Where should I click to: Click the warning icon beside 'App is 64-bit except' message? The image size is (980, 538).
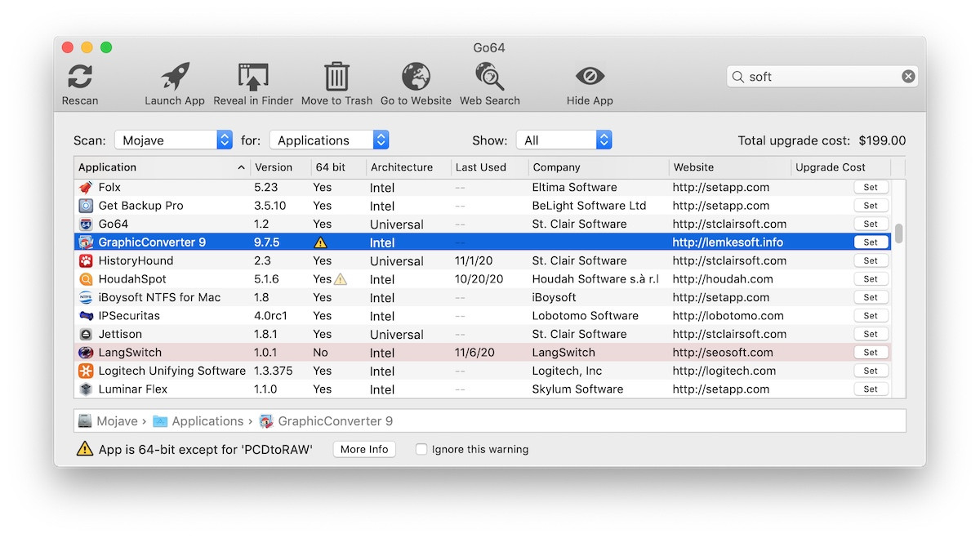pos(85,448)
